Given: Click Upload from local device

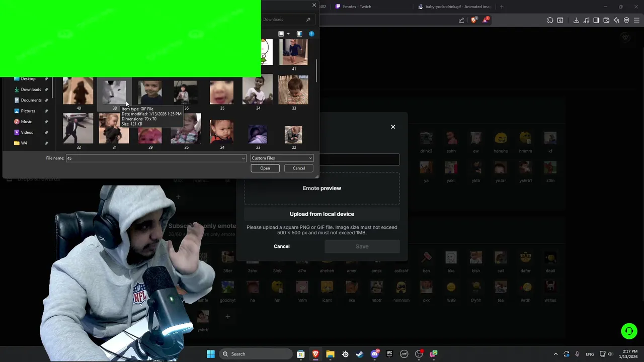Looking at the screenshot, I should tap(322, 214).
